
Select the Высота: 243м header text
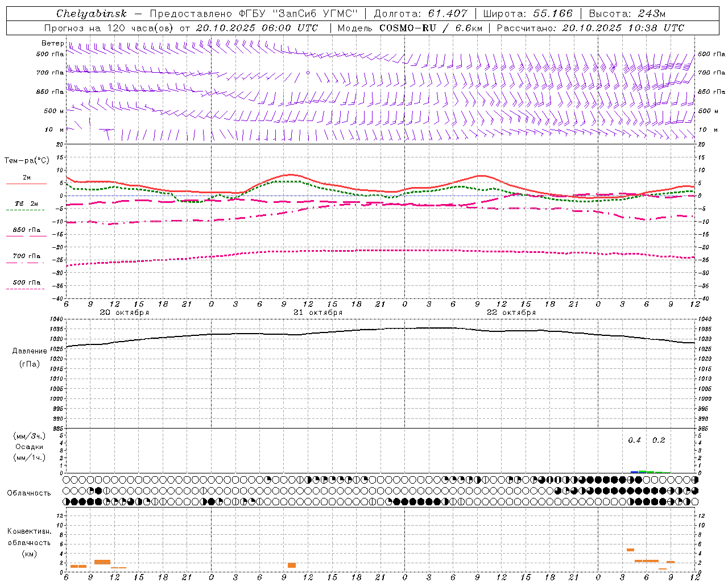coord(627,14)
